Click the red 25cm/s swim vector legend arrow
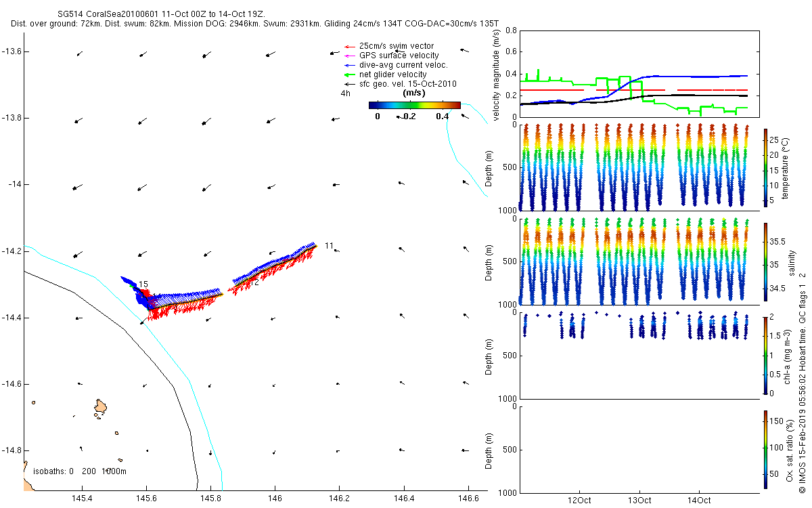812x508 pixels. click(x=351, y=46)
